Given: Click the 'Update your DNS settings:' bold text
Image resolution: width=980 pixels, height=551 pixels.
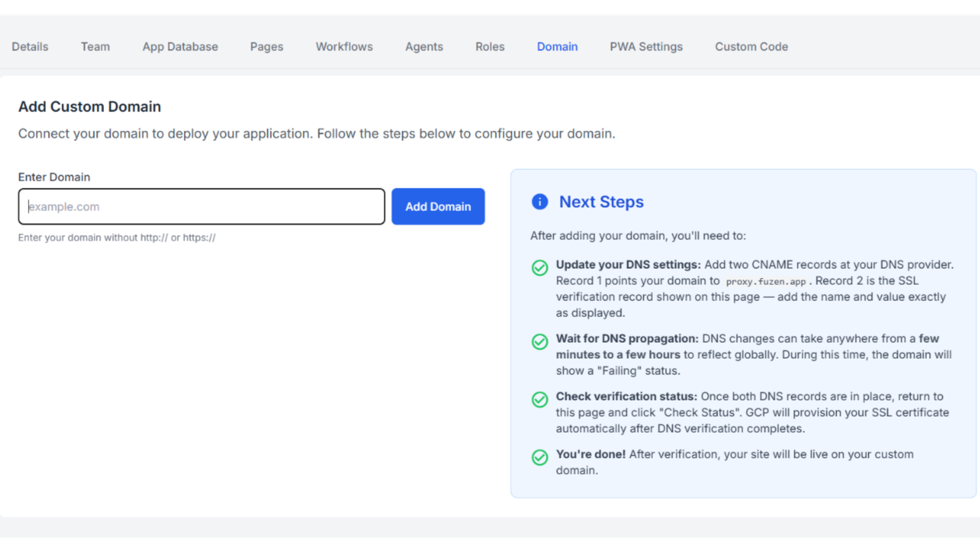Looking at the screenshot, I should pyautogui.click(x=628, y=264).
